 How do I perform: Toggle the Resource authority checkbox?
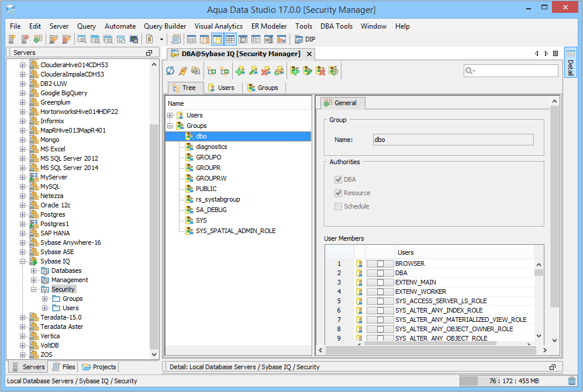(338, 193)
